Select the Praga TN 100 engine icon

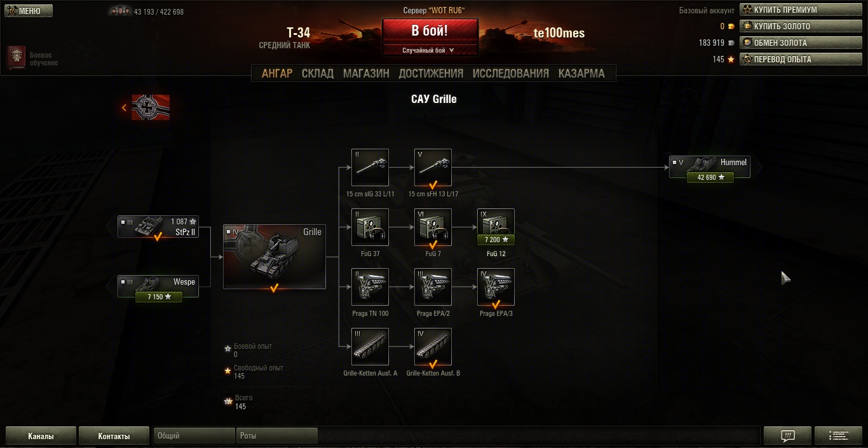tap(370, 287)
